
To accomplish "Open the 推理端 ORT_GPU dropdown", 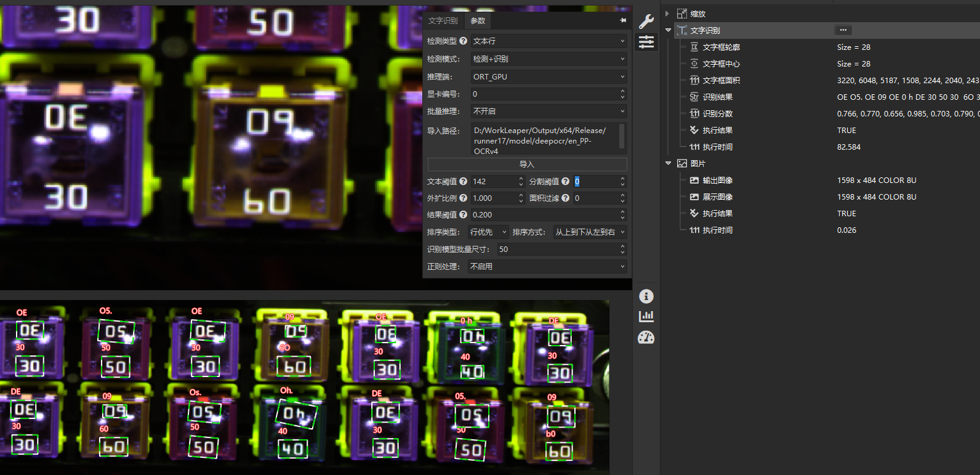I will pos(548,77).
